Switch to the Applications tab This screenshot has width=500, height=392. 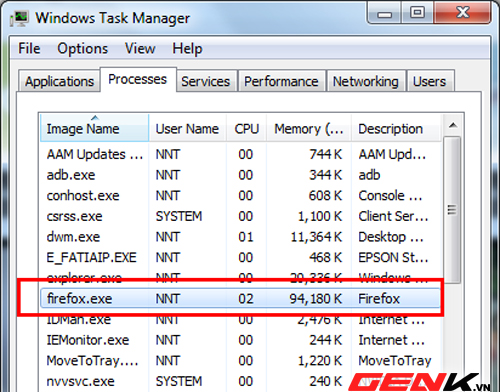pos(59,81)
